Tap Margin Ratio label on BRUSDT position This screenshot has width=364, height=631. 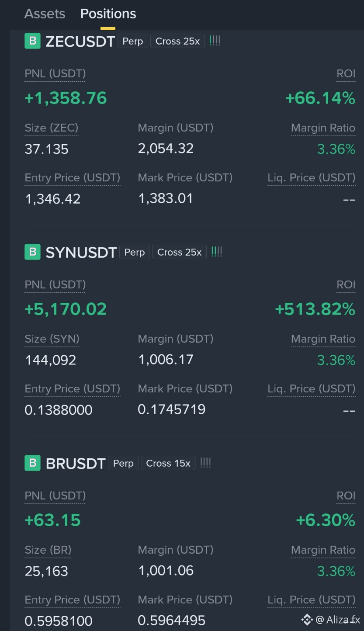coord(323,550)
